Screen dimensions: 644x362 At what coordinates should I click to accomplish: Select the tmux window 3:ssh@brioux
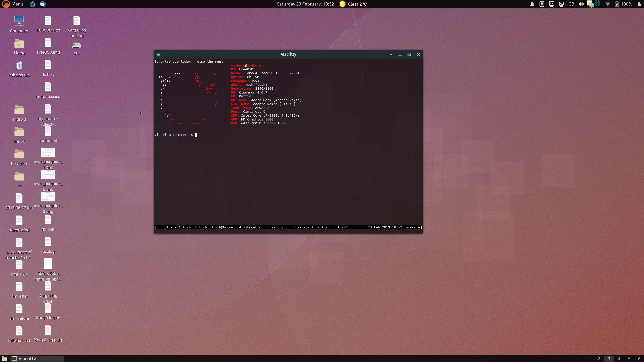pos(223,227)
